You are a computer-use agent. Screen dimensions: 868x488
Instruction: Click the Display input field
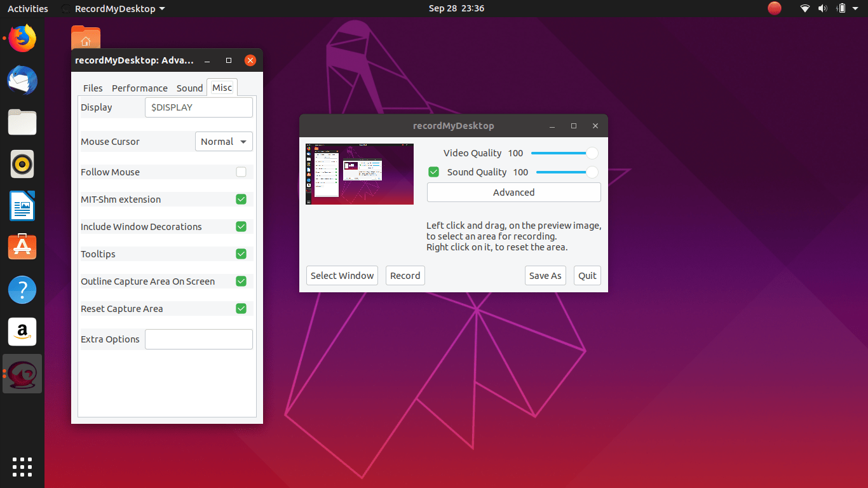(x=199, y=107)
